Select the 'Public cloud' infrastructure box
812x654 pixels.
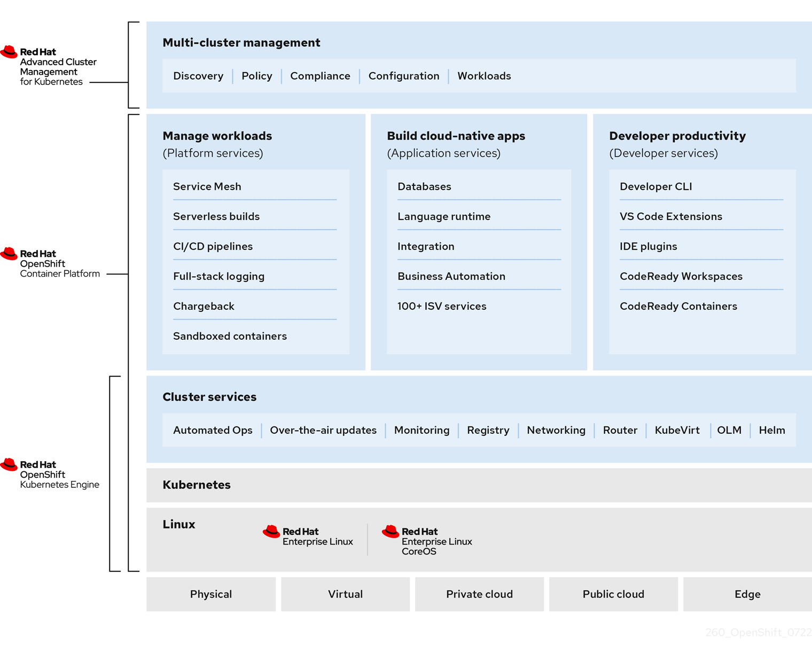(613, 594)
